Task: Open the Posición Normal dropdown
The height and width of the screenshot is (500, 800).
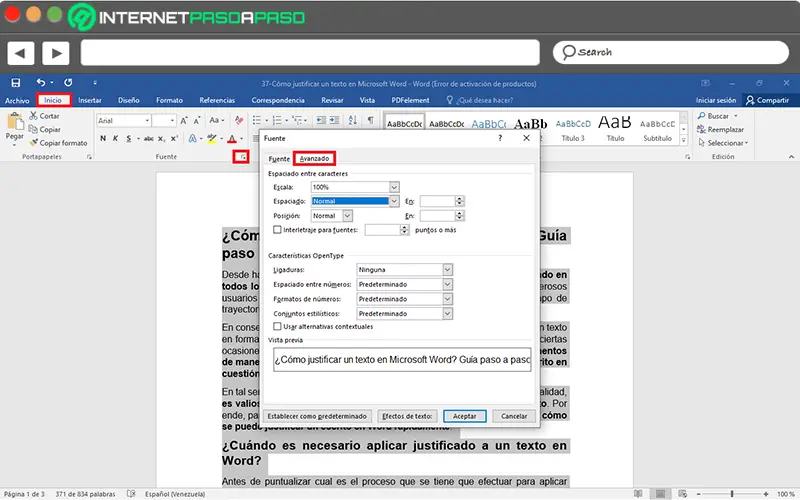Action: click(x=347, y=216)
